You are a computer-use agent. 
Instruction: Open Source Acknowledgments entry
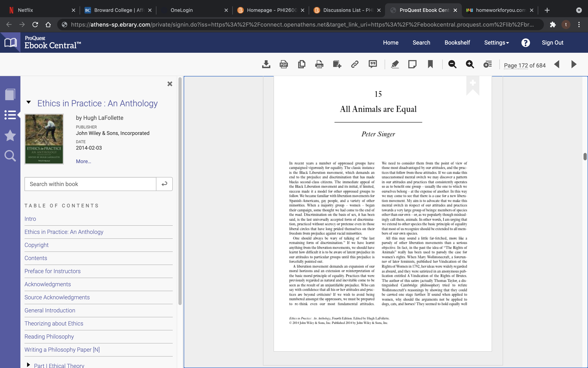click(x=57, y=297)
